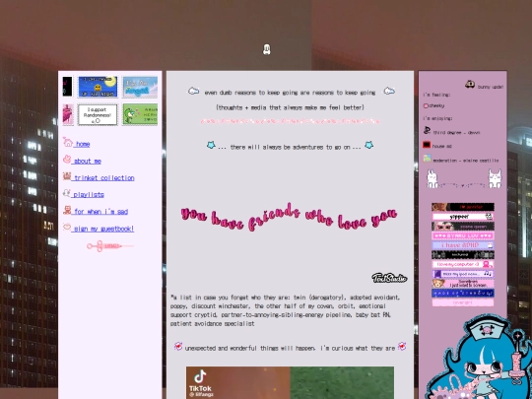Click the pink icon right of curious what they are
532x399 pixels.
coord(402,347)
